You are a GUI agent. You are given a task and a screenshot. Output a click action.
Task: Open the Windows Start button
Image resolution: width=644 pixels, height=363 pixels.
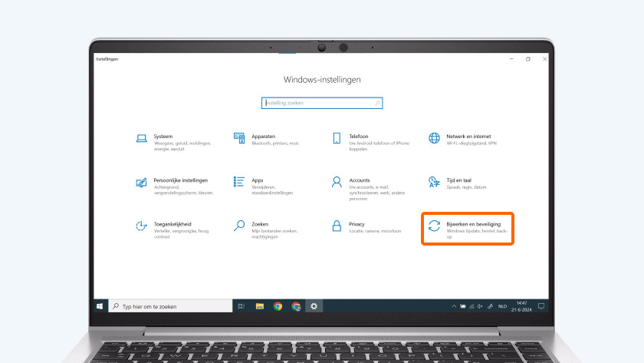point(100,306)
